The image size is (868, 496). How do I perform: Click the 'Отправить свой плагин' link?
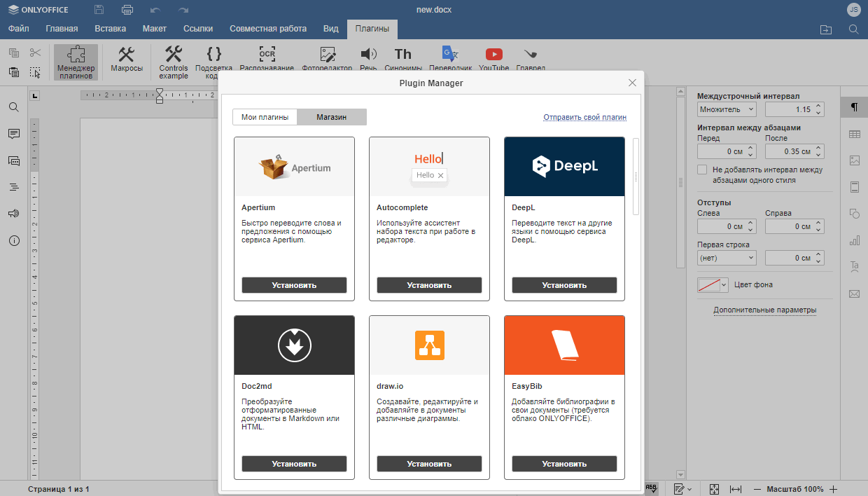584,118
